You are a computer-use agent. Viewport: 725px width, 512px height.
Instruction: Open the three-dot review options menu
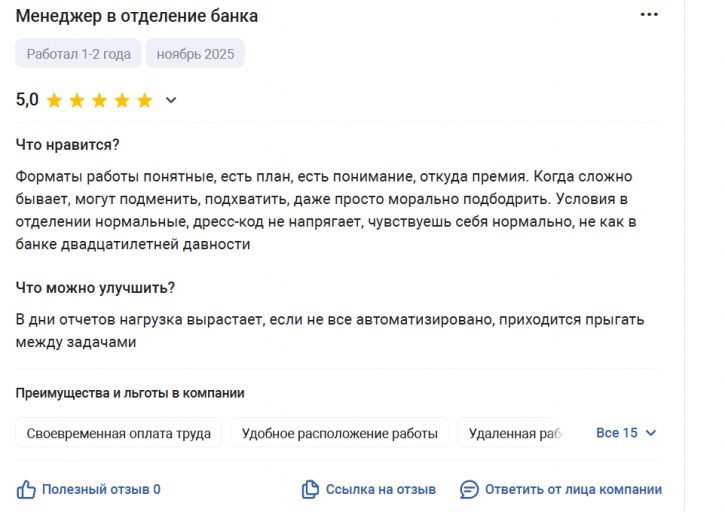click(x=649, y=15)
